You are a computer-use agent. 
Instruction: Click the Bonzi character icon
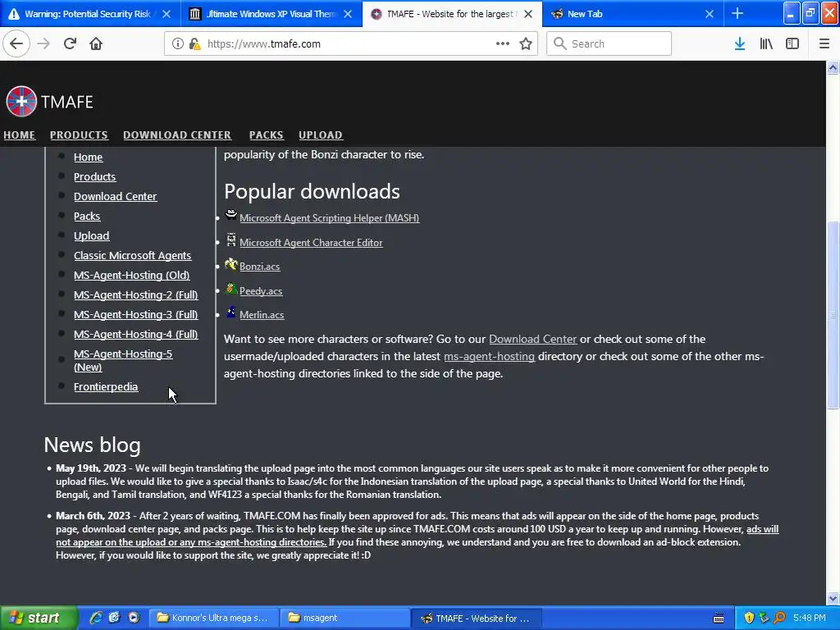pyautogui.click(x=231, y=264)
